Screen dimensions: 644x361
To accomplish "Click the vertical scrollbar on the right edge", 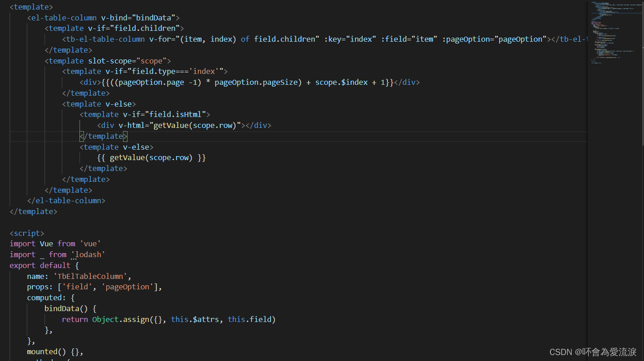I will (642, 73).
